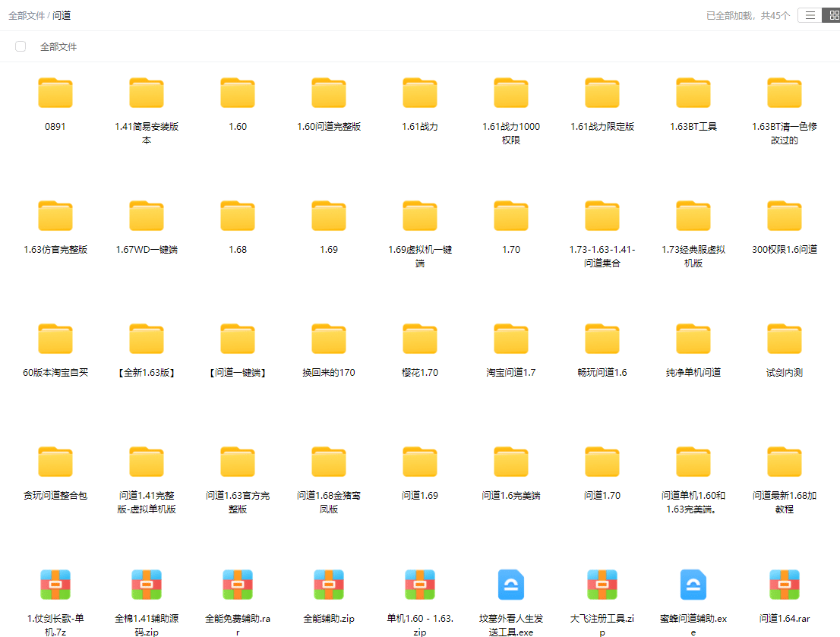Open the 1.69虚拟机一键端 folder
840x637 pixels.
pyautogui.click(x=420, y=216)
